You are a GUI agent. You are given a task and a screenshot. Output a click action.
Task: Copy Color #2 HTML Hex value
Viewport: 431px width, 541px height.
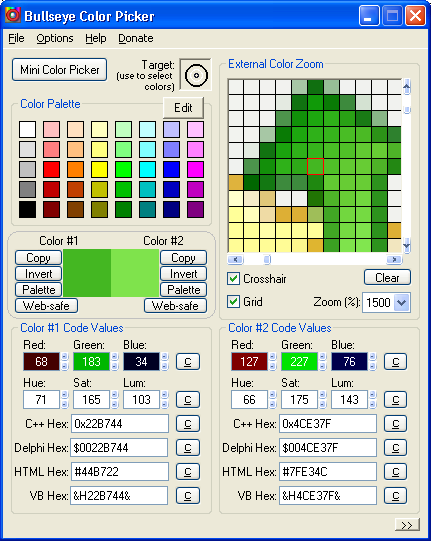396,472
